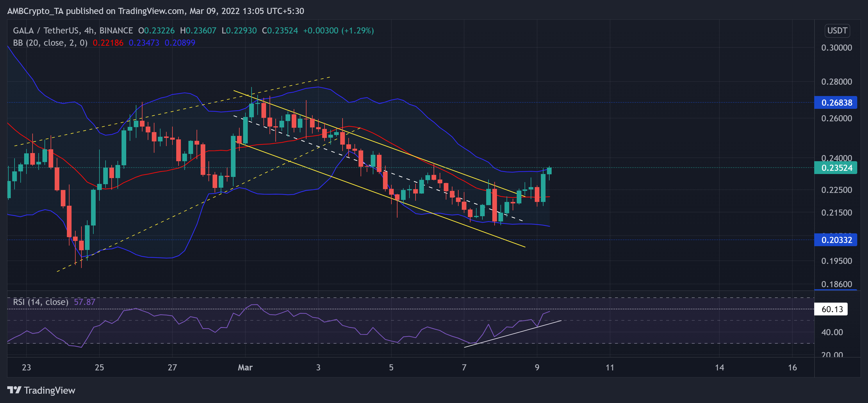Image resolution: width=868 pixels, height=403 pixels.
Task: Click the RSI purple value 57.87
Action: 85,302
